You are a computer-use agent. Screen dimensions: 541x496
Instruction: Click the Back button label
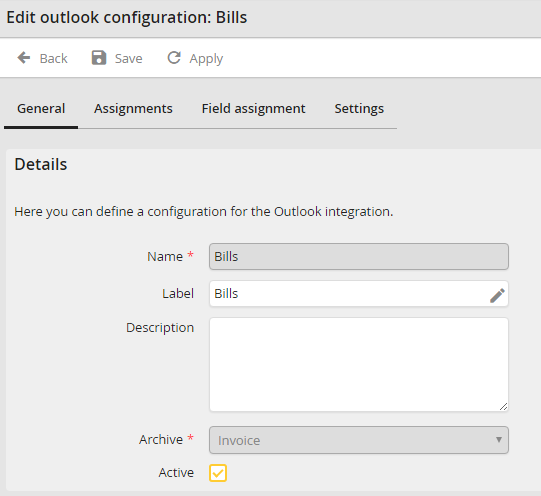(53, 59)
